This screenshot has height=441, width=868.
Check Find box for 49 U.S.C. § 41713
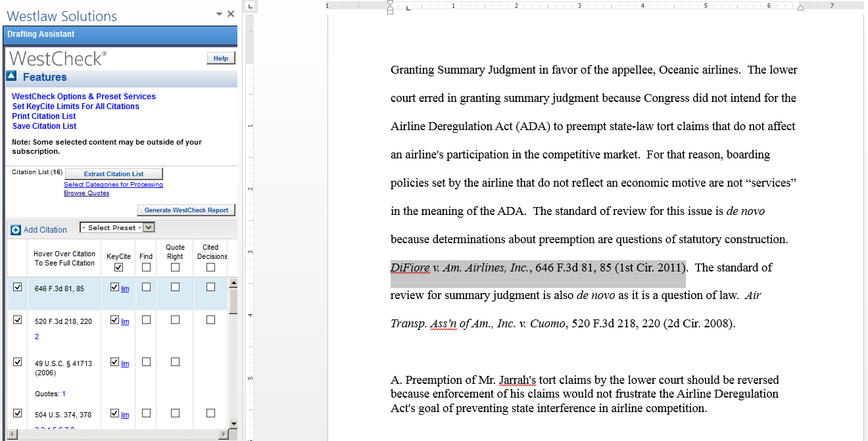[x=146, y=361]
